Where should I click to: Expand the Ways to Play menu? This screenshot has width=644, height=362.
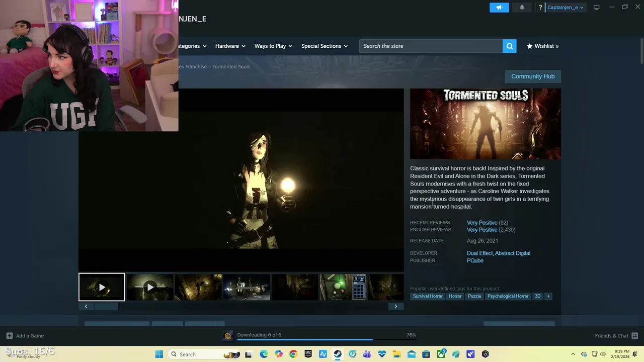(274, 46)
